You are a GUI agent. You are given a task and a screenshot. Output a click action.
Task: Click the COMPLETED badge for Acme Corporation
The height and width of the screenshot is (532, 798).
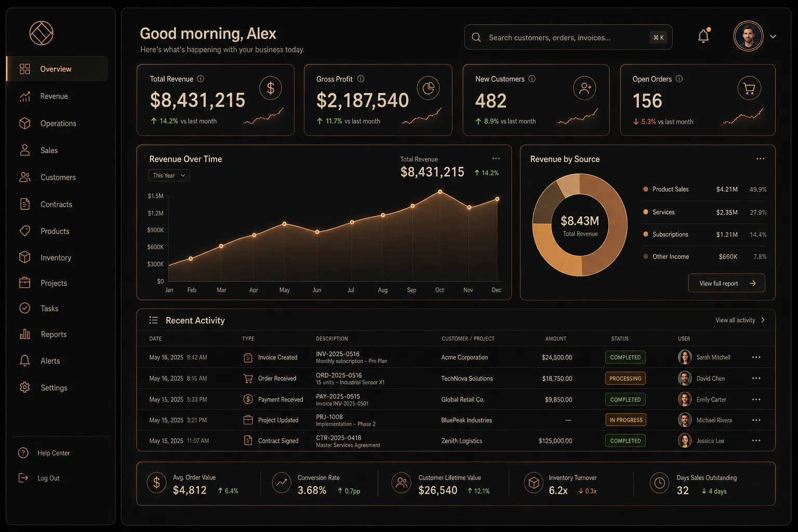625,357
